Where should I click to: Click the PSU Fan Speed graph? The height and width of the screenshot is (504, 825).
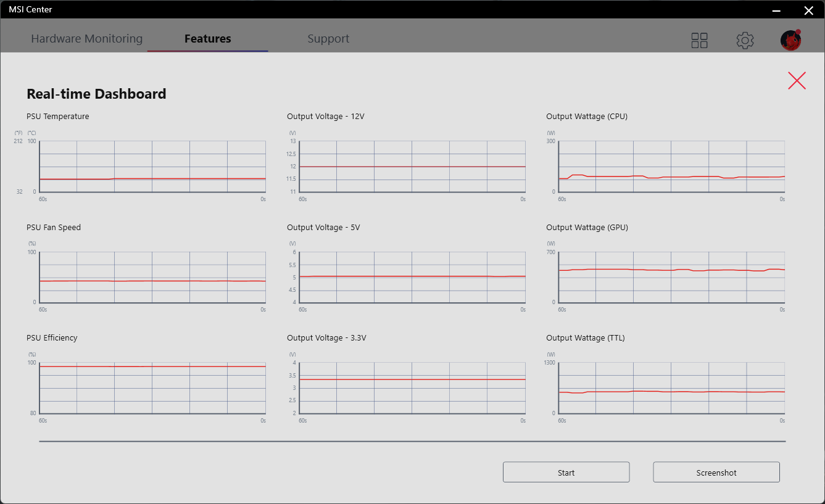[152, 278]
